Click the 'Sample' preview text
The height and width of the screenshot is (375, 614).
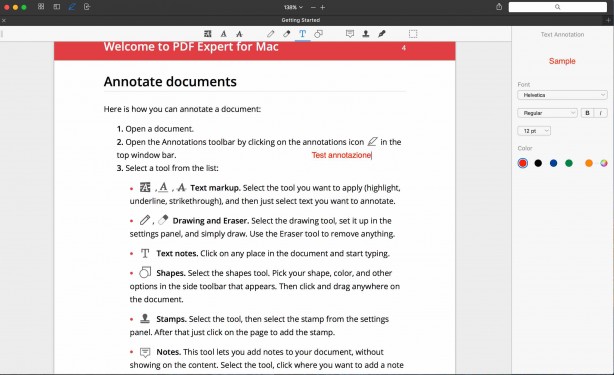562,61
